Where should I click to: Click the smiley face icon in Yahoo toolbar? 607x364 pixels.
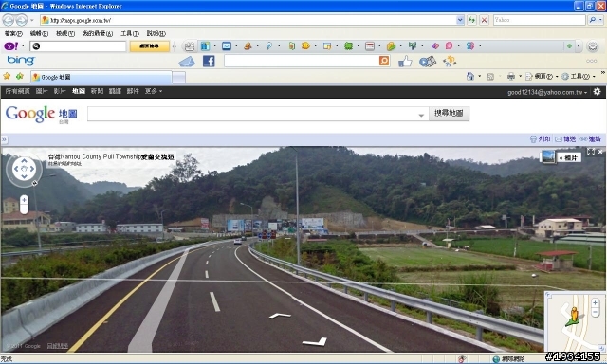tap(305, 45)
